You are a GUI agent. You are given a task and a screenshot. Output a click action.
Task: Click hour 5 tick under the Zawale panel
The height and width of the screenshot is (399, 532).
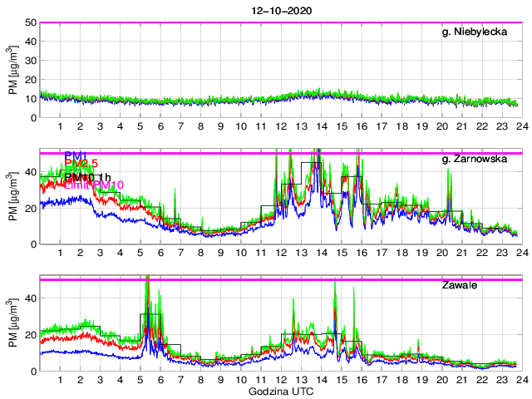point(140,380)
